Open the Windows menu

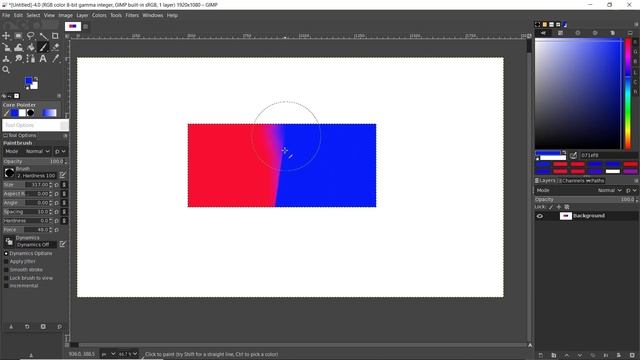coord(153,15)
